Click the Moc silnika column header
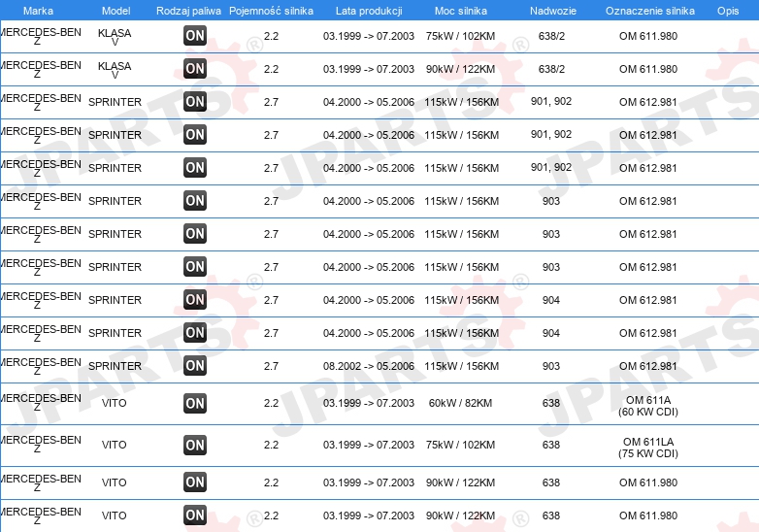Image resolution: width=759 pixels, height=532 pixels. click(461, 11)
